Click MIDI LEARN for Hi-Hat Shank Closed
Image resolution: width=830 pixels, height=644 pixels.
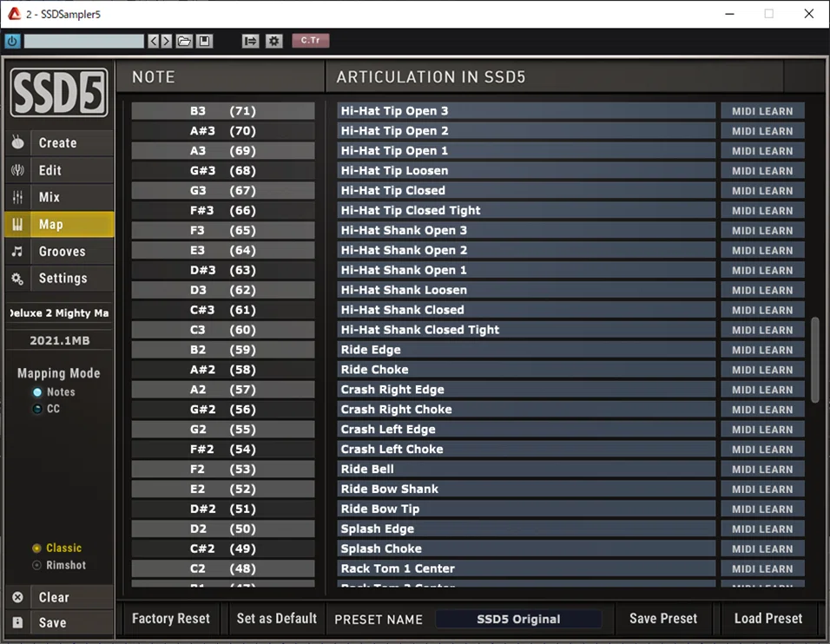[x=762, y=310]
